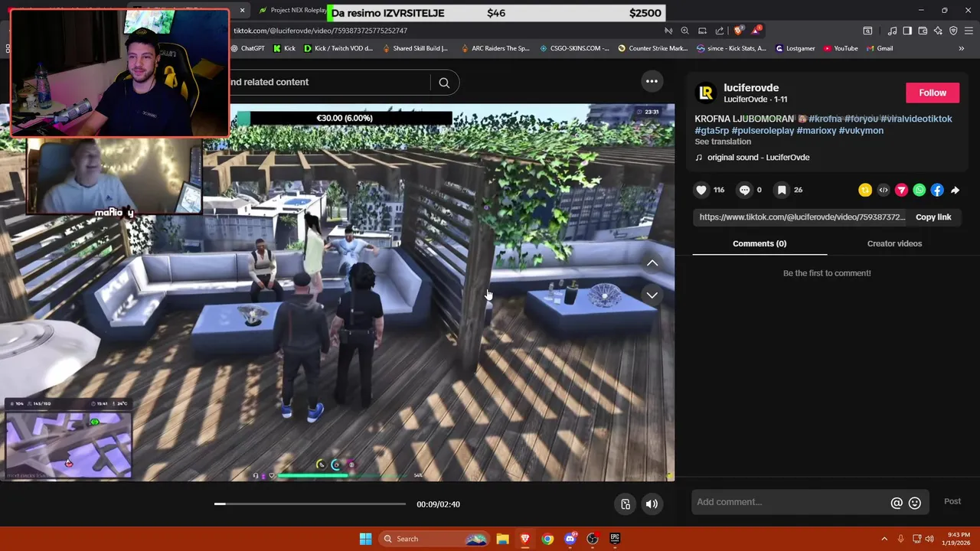Repost the video using the yellow repost icon
980x551 pixels.
865,190
